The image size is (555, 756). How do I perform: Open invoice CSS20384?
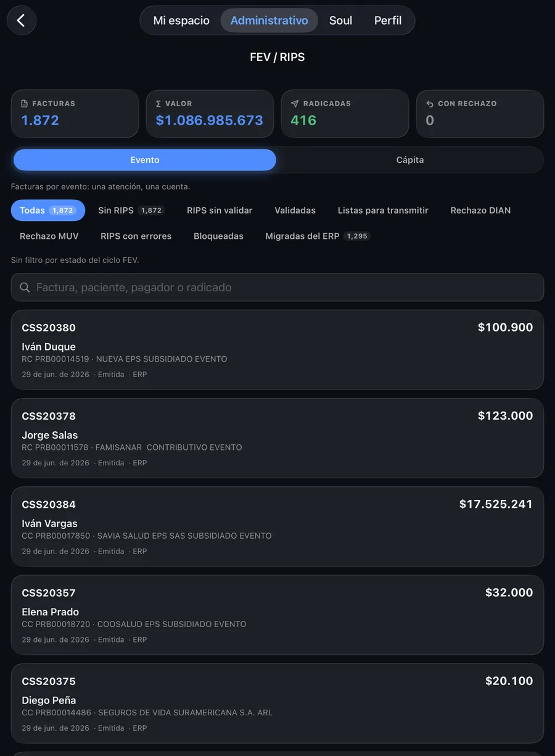coord(277,526)
